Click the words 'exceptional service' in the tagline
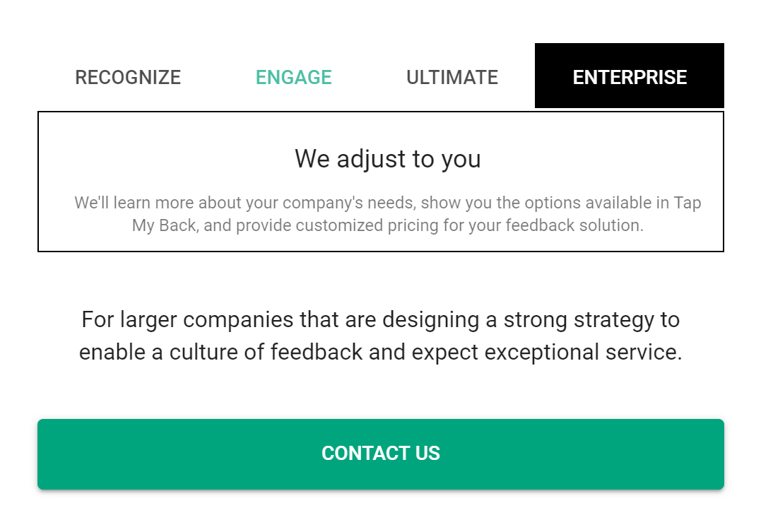 [582, 353]
